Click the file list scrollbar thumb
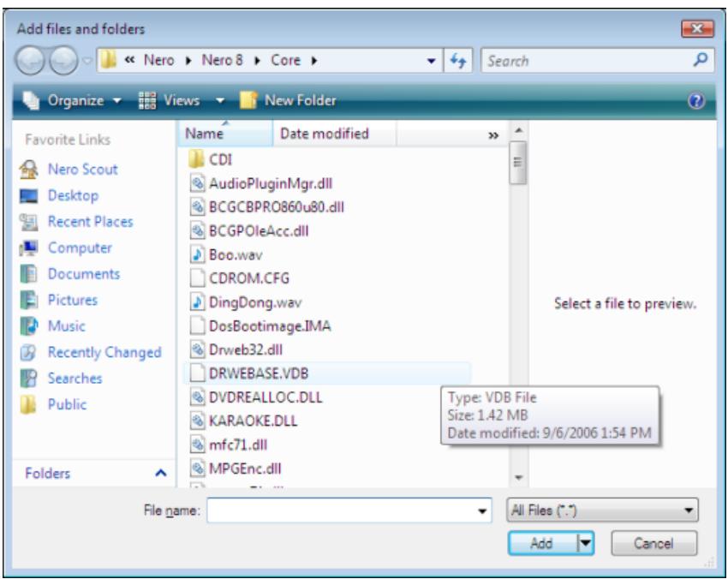Image resolution: width=728 pixels, height=579 pixels. pyautogui.click(x=517, y=163)
